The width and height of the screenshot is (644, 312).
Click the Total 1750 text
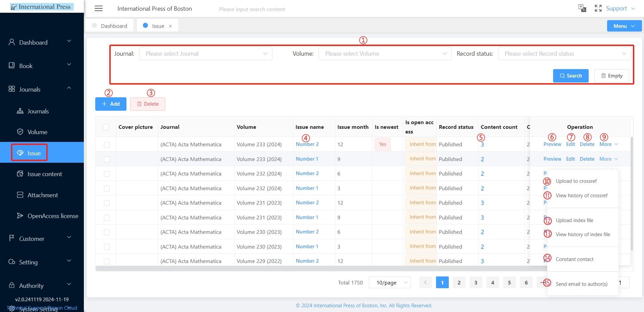click(x=350, y=283)
